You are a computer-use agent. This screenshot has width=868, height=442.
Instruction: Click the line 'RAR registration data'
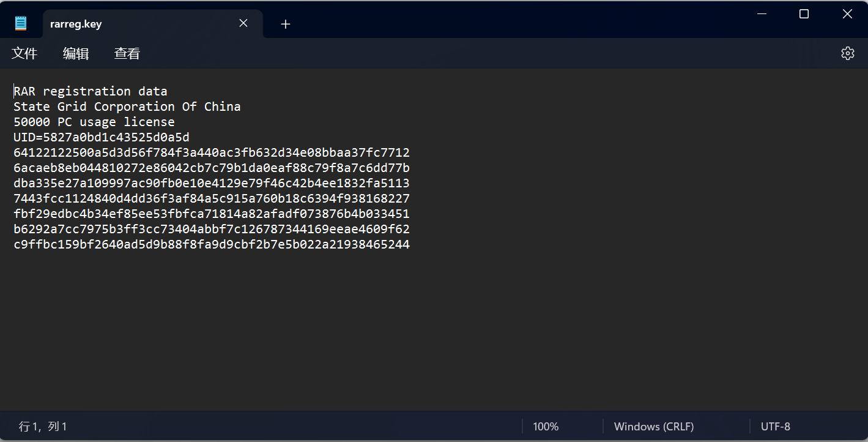[91, 91]
